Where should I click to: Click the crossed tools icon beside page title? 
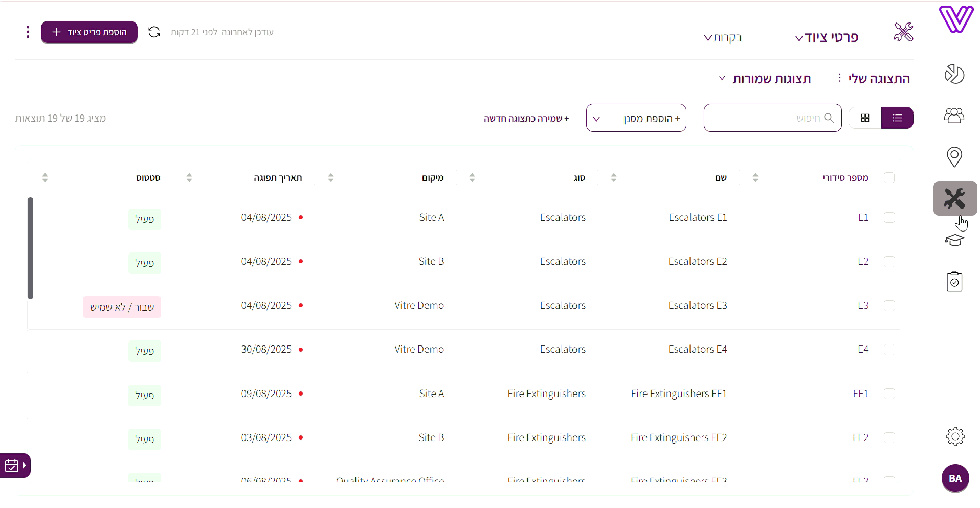(903, 32)
